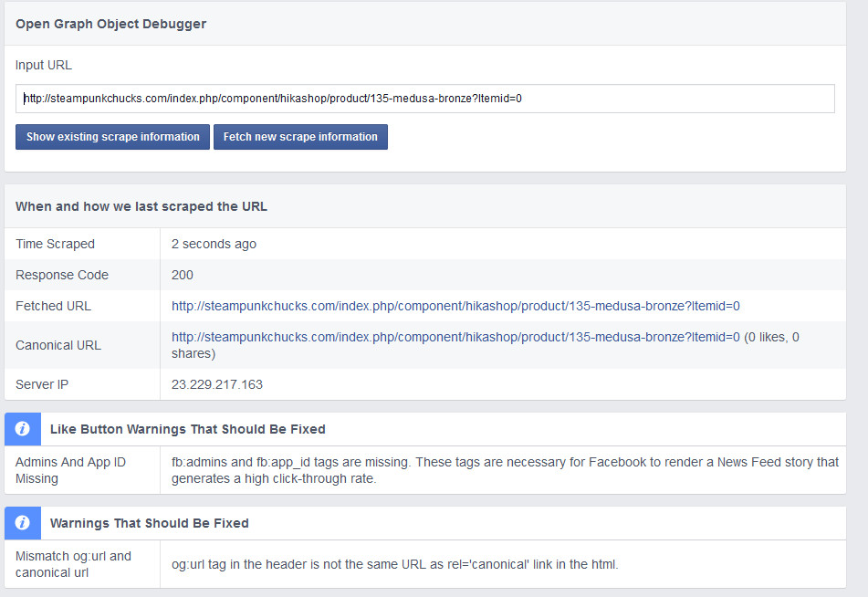The image size is (868, 597).
Task: Click the Admins And App ID Missing label
Action: coord(70,470)
